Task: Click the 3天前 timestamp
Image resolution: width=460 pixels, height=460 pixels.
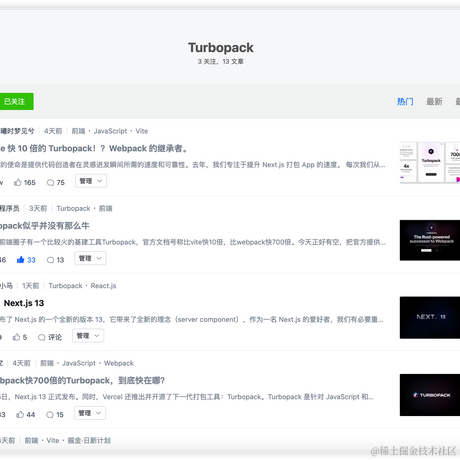Action: click(x=38, y=208)
